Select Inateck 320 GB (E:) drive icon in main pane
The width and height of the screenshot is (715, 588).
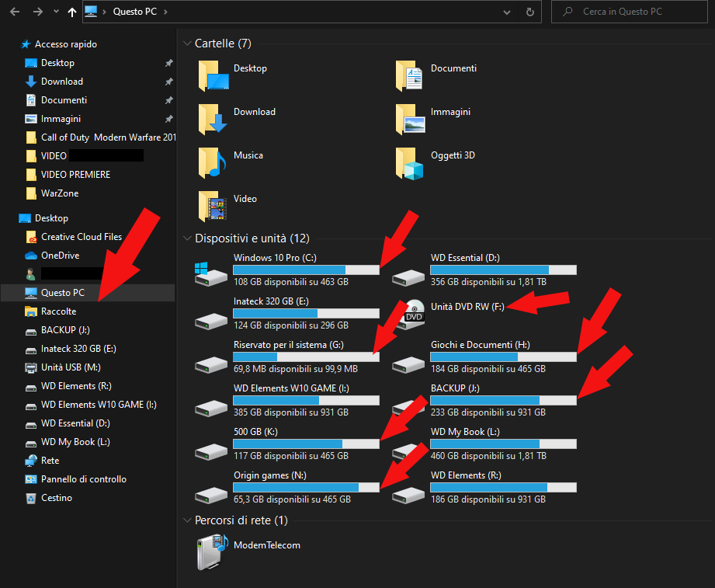pyautogui.click(x=211, y=321)
